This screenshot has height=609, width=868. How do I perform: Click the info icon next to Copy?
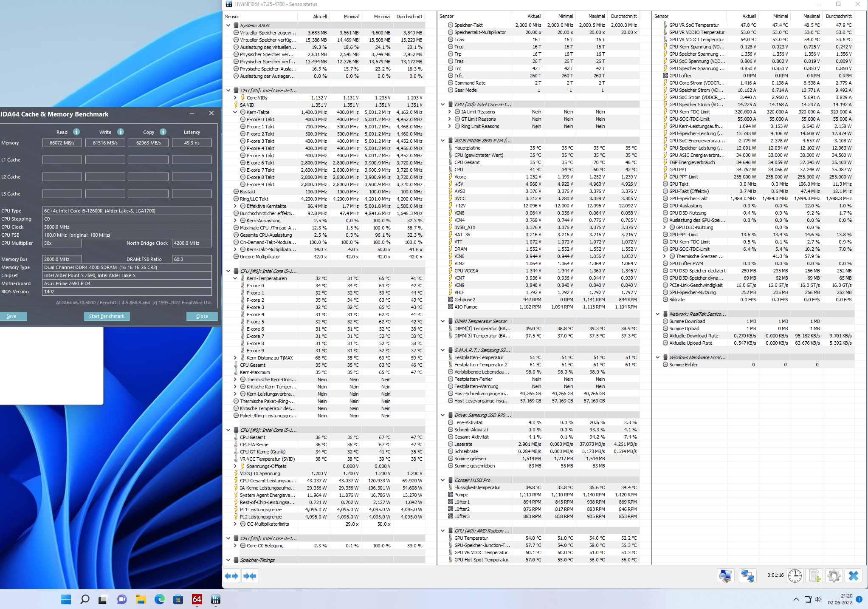163,132
